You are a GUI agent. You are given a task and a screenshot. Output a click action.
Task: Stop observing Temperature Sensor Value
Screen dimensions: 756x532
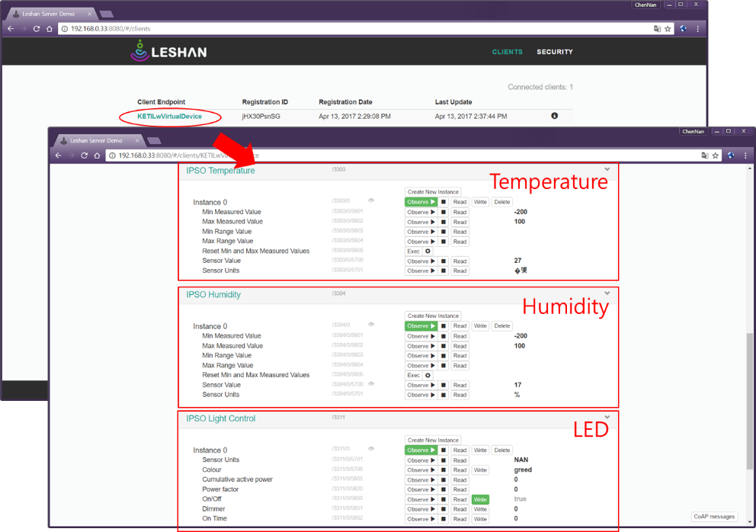click(444, 261)
